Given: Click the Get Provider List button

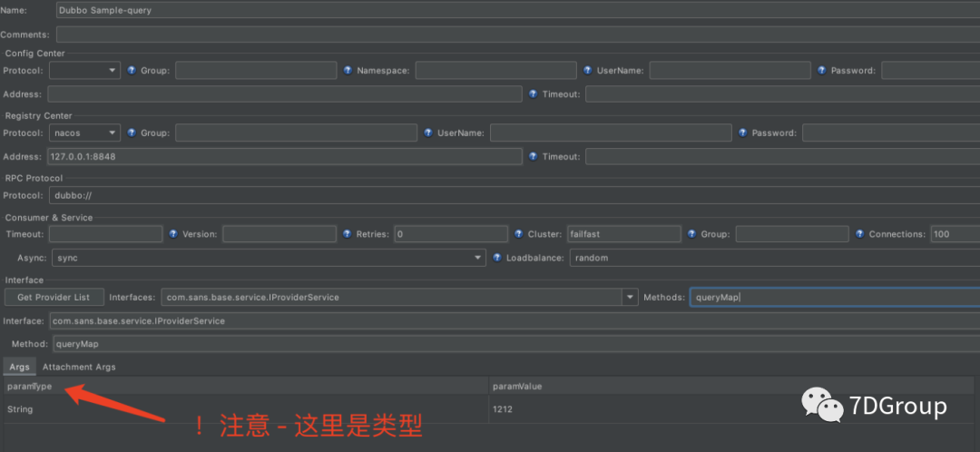Looking at the screenshot, I should coord(54,297).
